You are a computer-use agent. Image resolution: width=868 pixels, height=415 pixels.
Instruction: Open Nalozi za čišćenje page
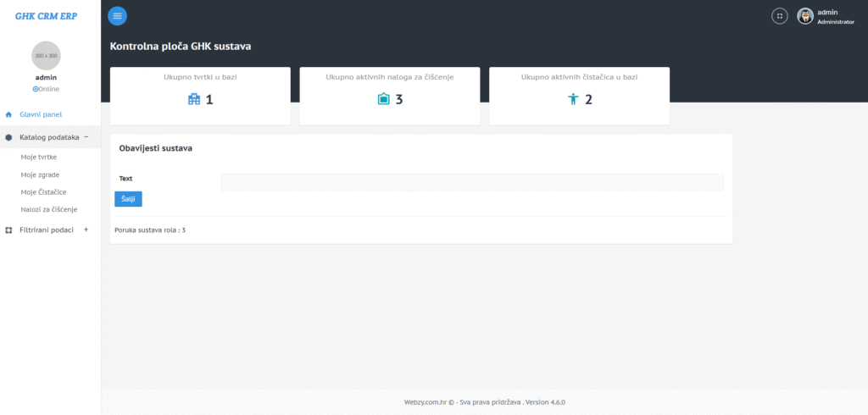tap(48, 209)
